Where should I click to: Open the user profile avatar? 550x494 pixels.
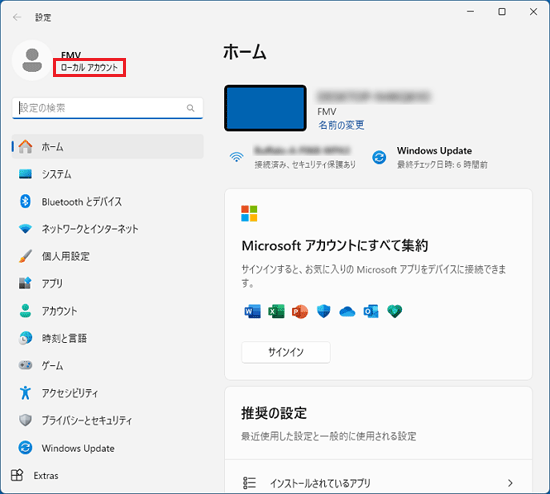tap(32, 60)
